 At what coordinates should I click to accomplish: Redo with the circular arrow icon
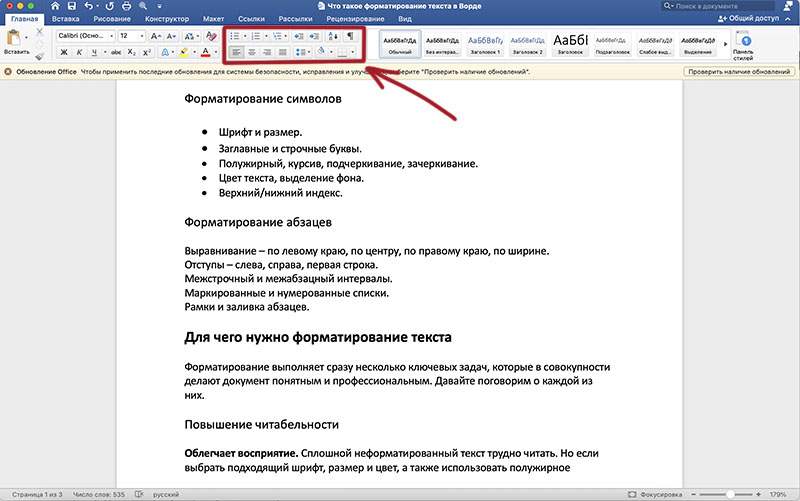[110, 6]
